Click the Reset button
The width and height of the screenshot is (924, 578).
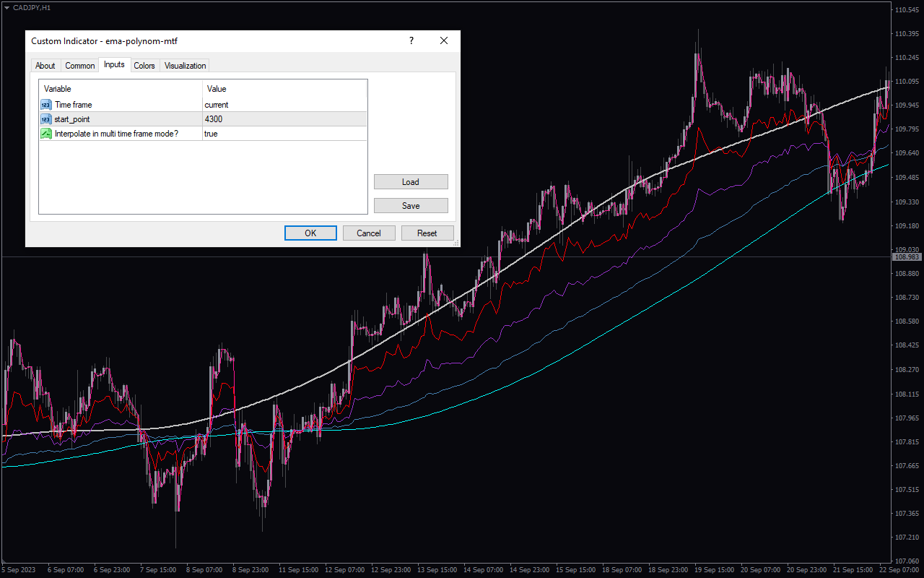click(427, 233)
